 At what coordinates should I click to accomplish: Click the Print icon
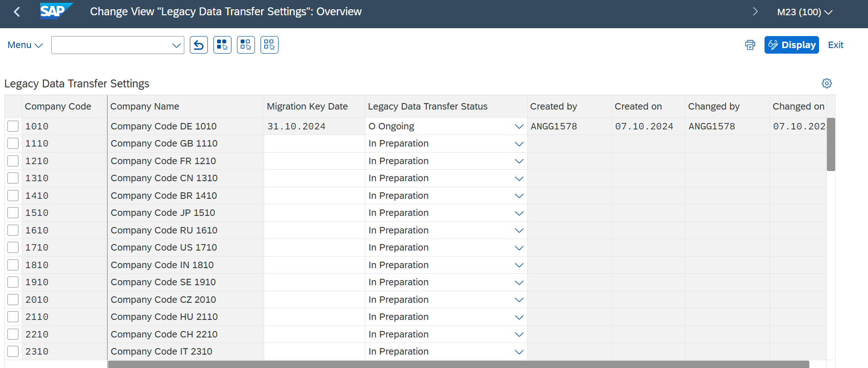coord(750,45)
